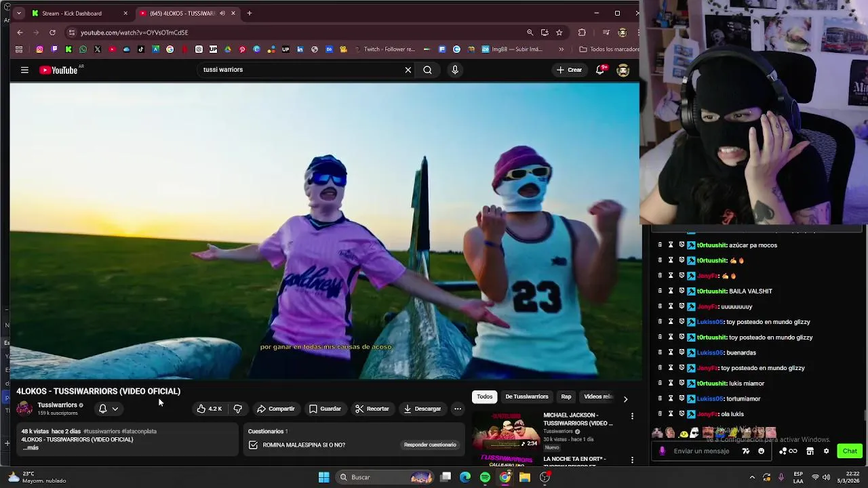This screenshot has width=868, height=488.
Task: Select the 'Videos rela…' filter chip
Action: (x=597, y=396)
